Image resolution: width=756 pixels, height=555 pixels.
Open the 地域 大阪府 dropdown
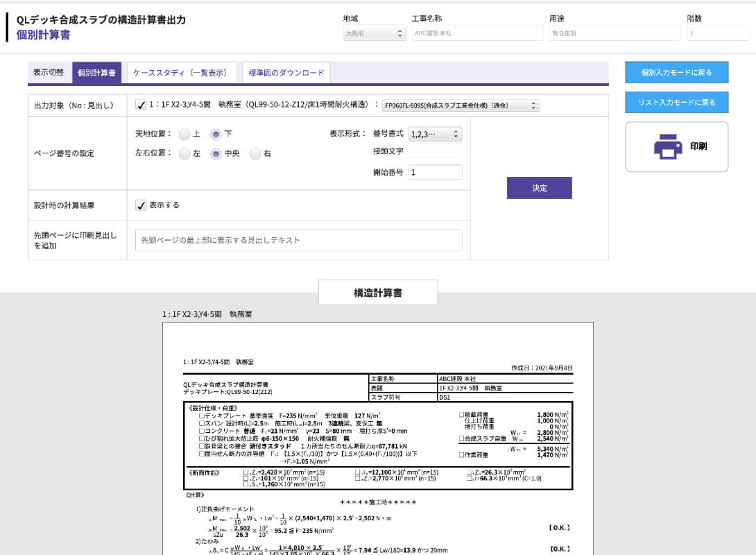(x=374, y=33)
